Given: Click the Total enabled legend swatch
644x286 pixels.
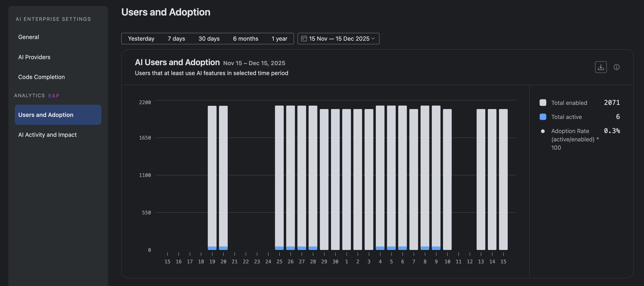Looking at the screenshot, I should [x=543, y=103].
